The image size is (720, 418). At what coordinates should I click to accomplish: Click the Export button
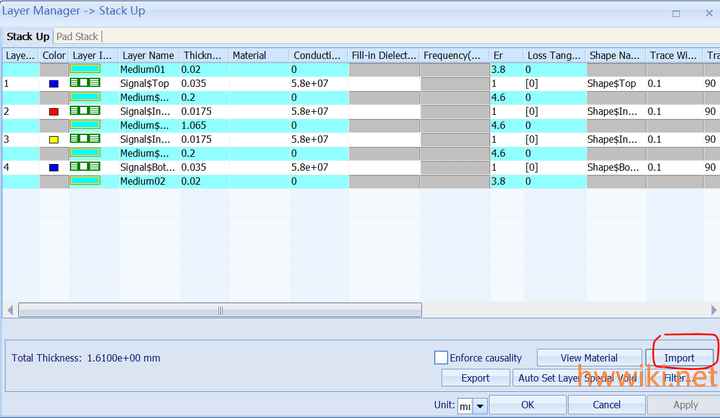[x=475, y=378]
